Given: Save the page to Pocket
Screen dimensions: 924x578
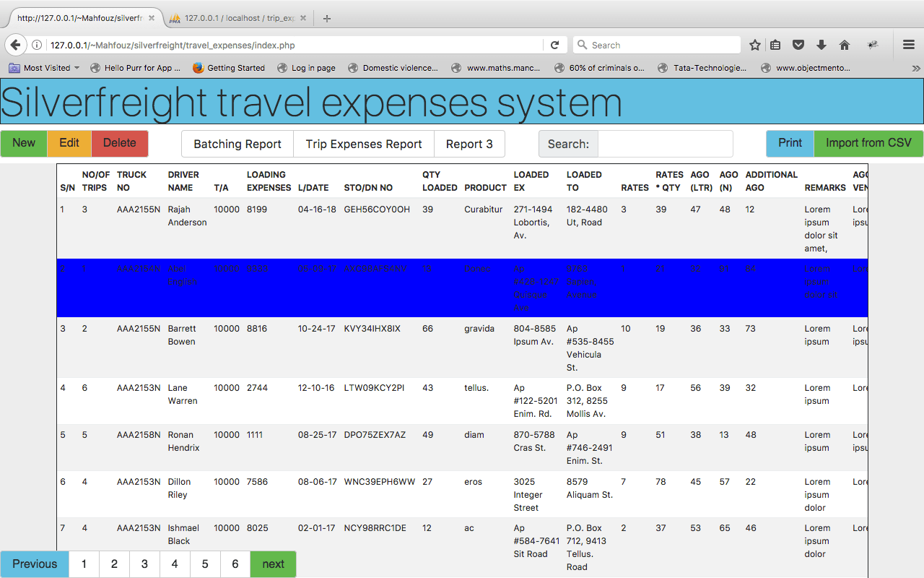Looking at the screenshot, I should tap(798, 44).
